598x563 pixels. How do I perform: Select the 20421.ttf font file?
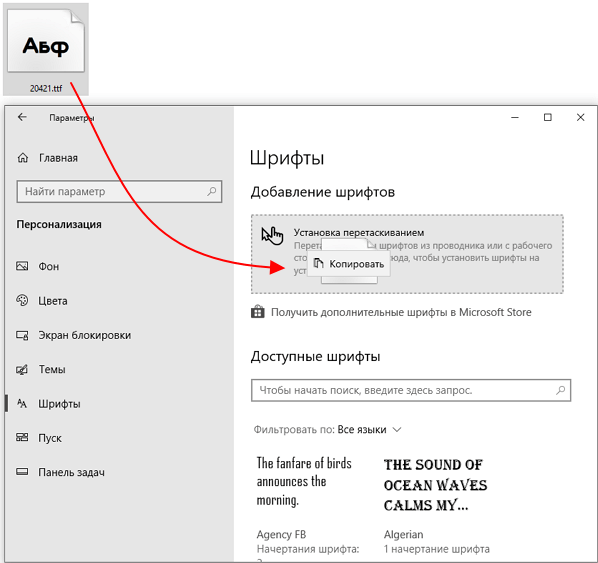click(46, 50)
